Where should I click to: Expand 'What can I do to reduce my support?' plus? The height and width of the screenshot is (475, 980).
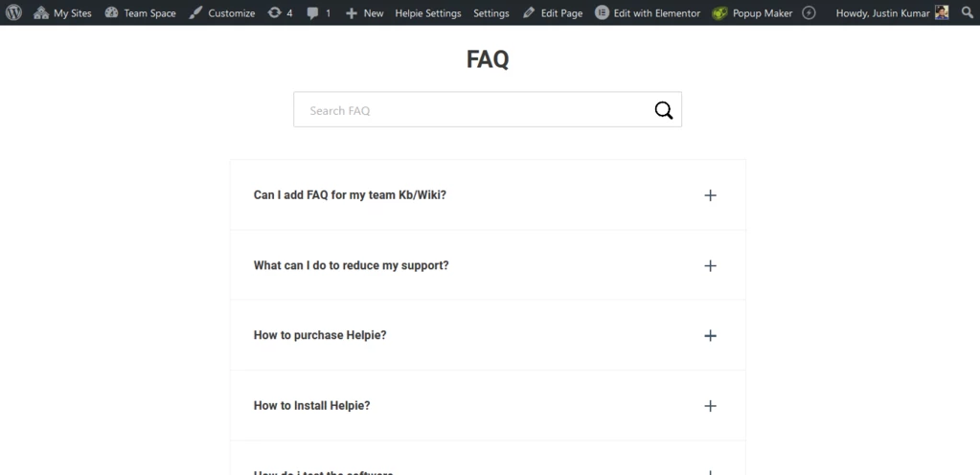(x=710, y=265)
